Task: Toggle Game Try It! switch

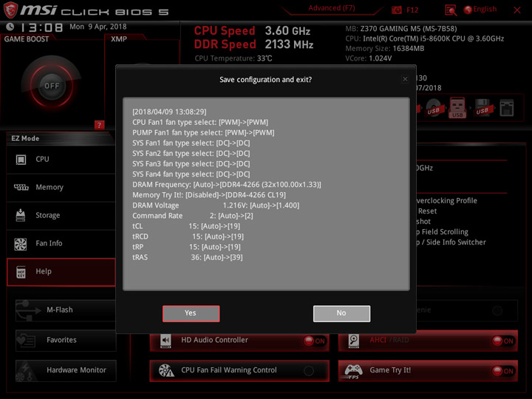Action: pyautogui.click(x=503, y=371)
